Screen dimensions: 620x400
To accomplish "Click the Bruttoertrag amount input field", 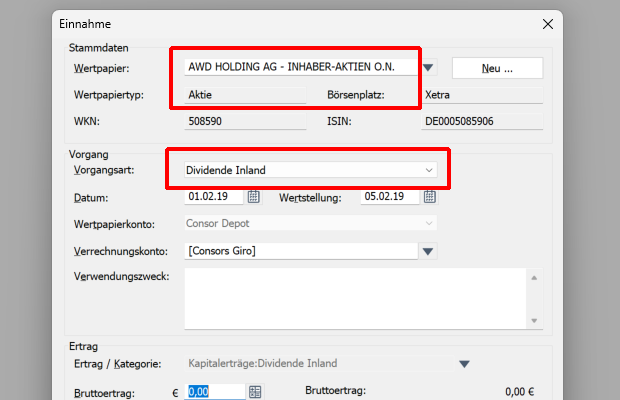I will point(216,392).
